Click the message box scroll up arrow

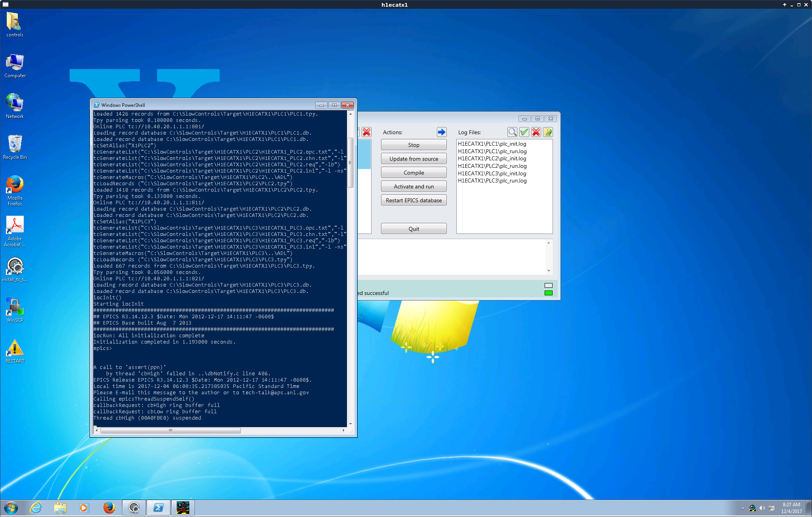[549, 243]
